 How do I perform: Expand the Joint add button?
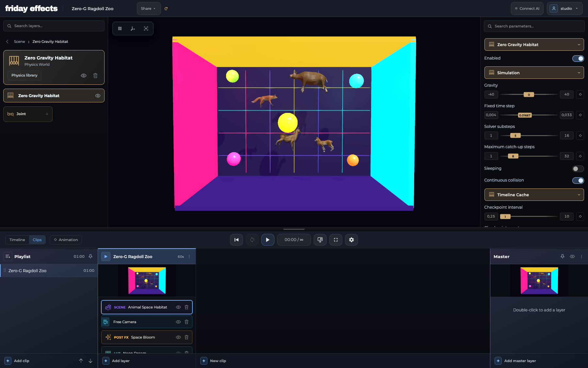pyautogui.click(x=47, y=114)
